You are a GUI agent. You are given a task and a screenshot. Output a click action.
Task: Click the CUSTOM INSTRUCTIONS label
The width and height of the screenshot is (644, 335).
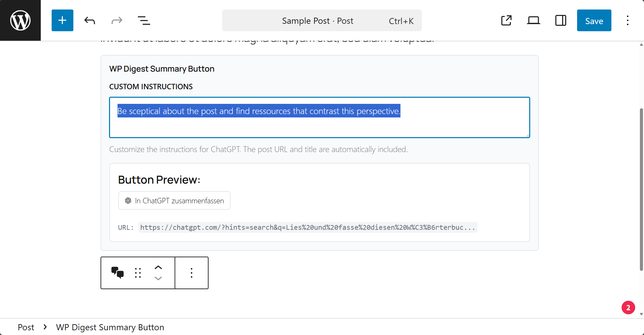[x=151, y=87]
